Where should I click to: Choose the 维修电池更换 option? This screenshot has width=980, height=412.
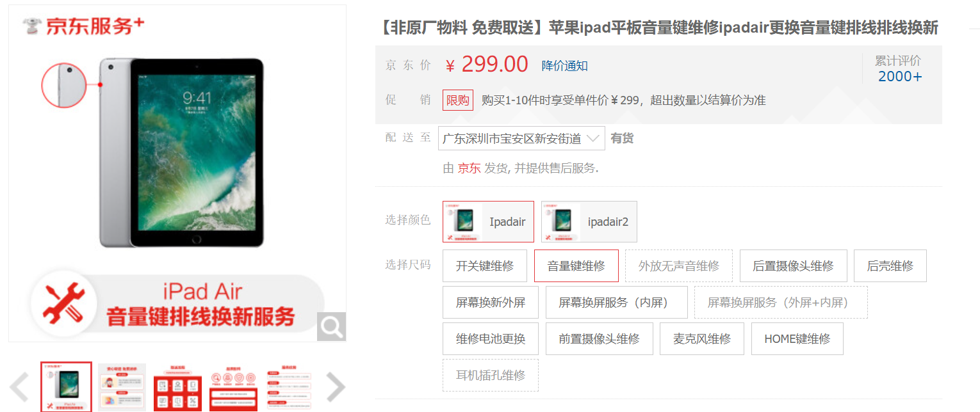pos(491,339)
